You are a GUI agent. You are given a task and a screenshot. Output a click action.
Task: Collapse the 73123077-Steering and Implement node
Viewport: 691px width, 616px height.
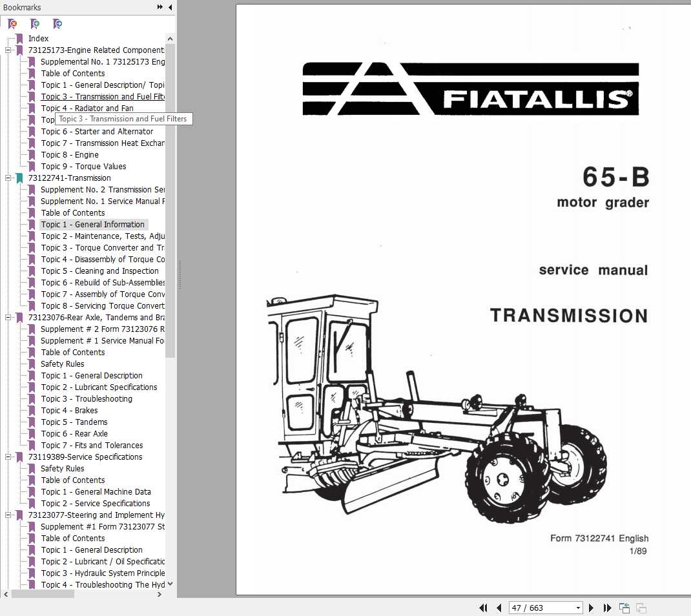[8, 515]
